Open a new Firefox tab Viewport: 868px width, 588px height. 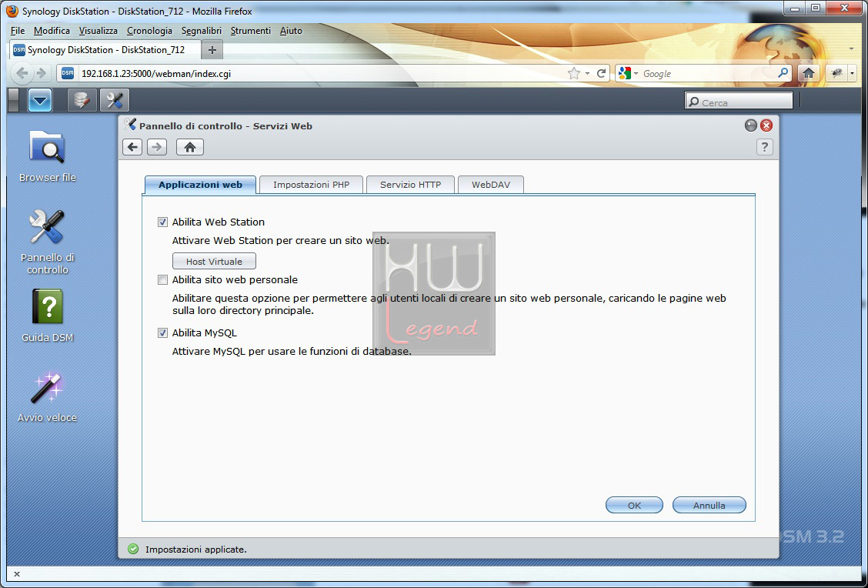point(212,50)
